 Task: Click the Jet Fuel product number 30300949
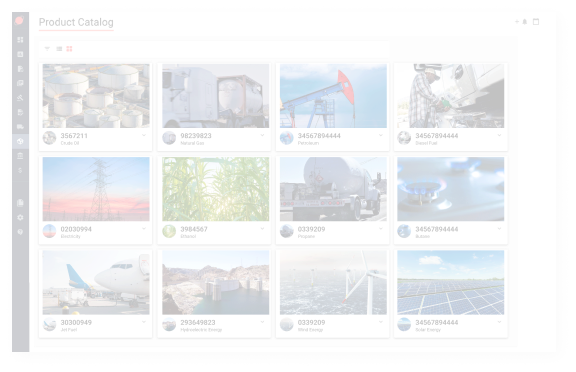pyautogui.click(x=76, y=322)
